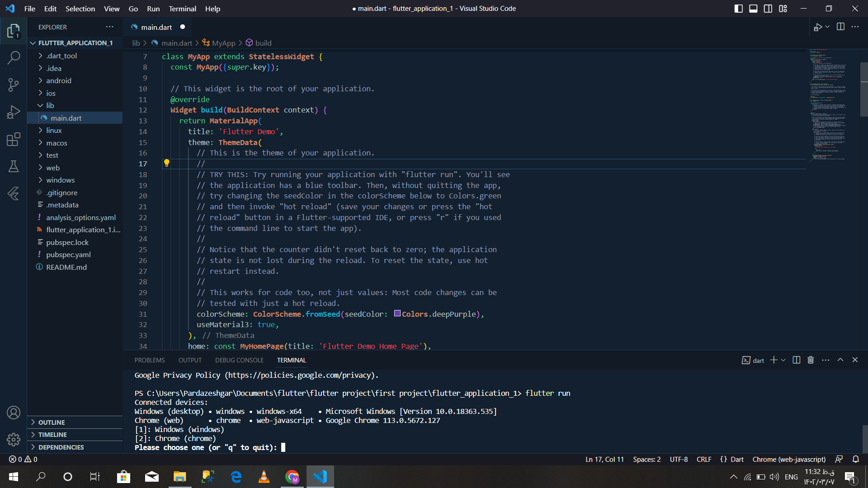Open the Flutter sidebar icon
The height and width of the screenshot is (488, 868).
click(x=14, y=193)
